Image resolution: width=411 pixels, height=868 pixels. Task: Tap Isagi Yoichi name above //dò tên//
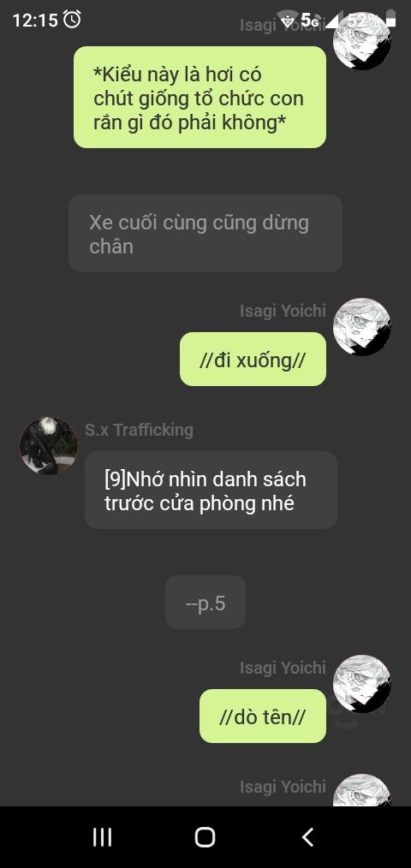pos(283,668)
